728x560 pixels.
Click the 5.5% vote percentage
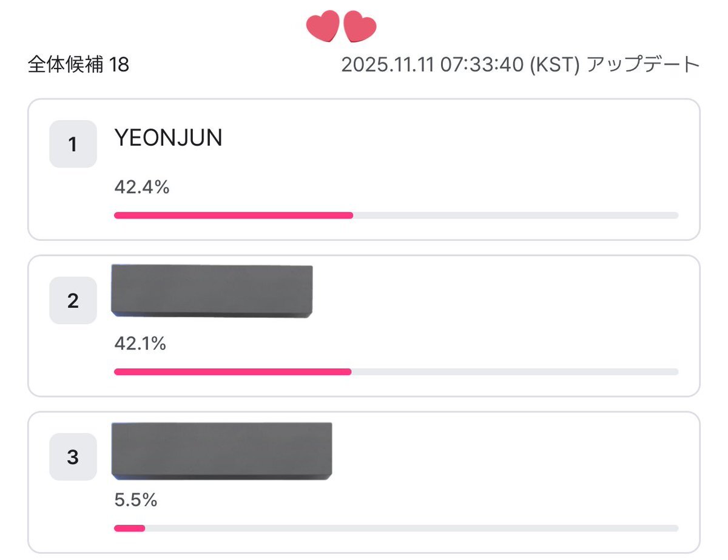click(x=136, y=501)
